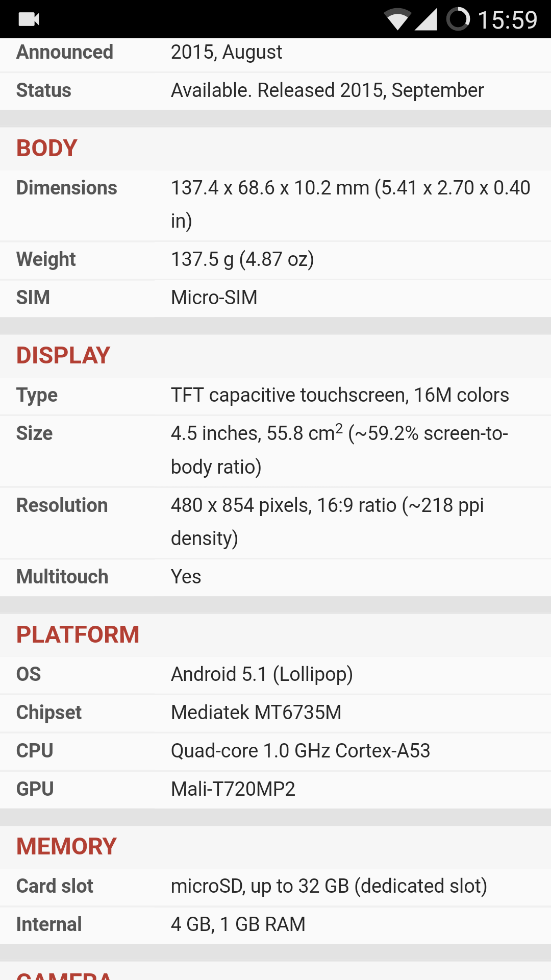Tap the circular battery indicator icon
The width and height of the screenshot is (551, 980).
tap(458, 19)
